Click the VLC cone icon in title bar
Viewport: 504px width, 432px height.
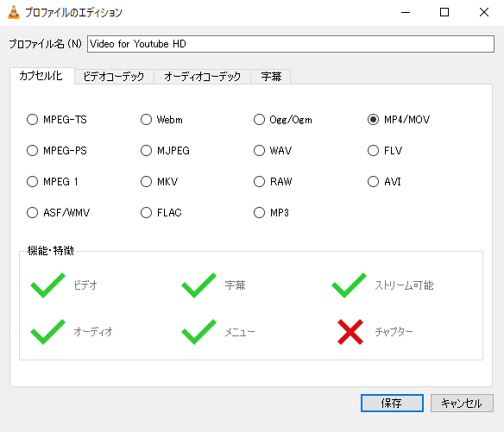(14, 13)
